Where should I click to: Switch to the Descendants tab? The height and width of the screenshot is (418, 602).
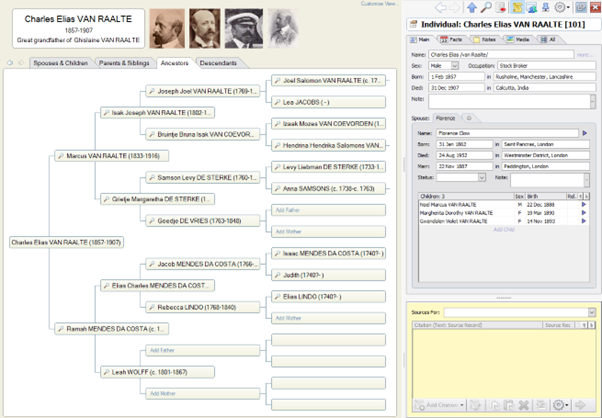pos(218,63)
